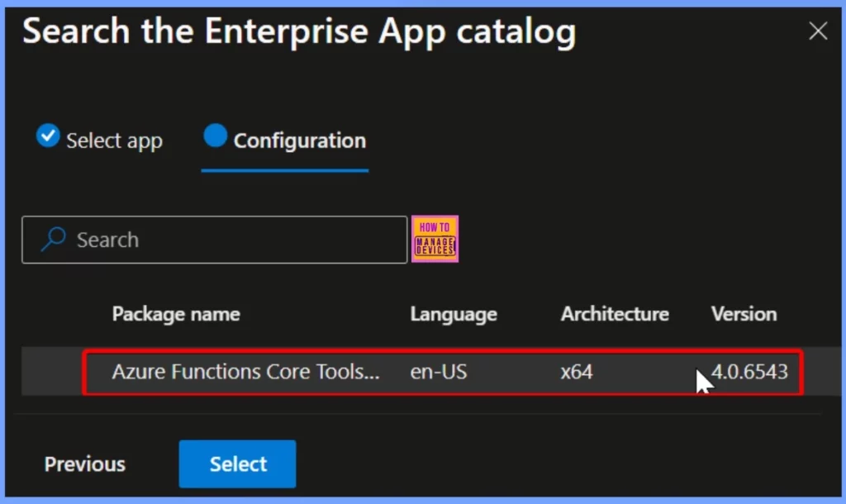The width and height of the screenshot is (846, 504).
Task: Sort by Version column header
Action: tap(744, 314)
